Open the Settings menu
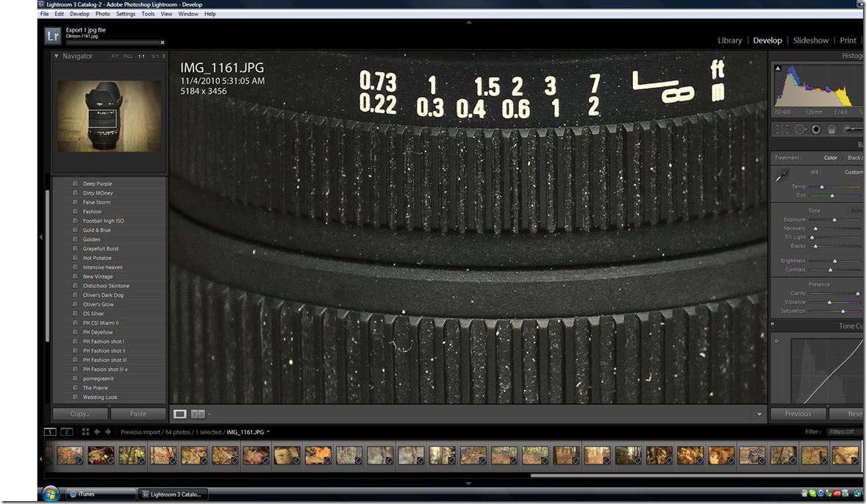The image size is (866, 504). 126,14
